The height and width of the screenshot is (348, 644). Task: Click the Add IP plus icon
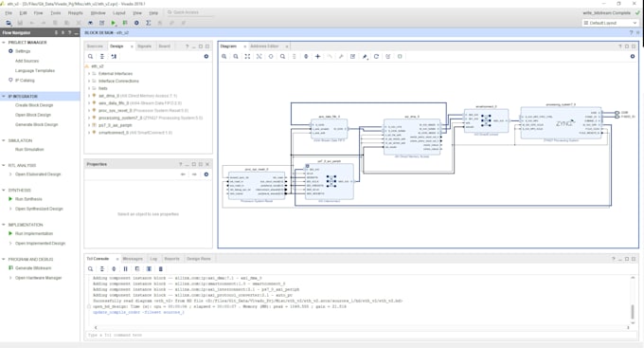coord(317,56)
